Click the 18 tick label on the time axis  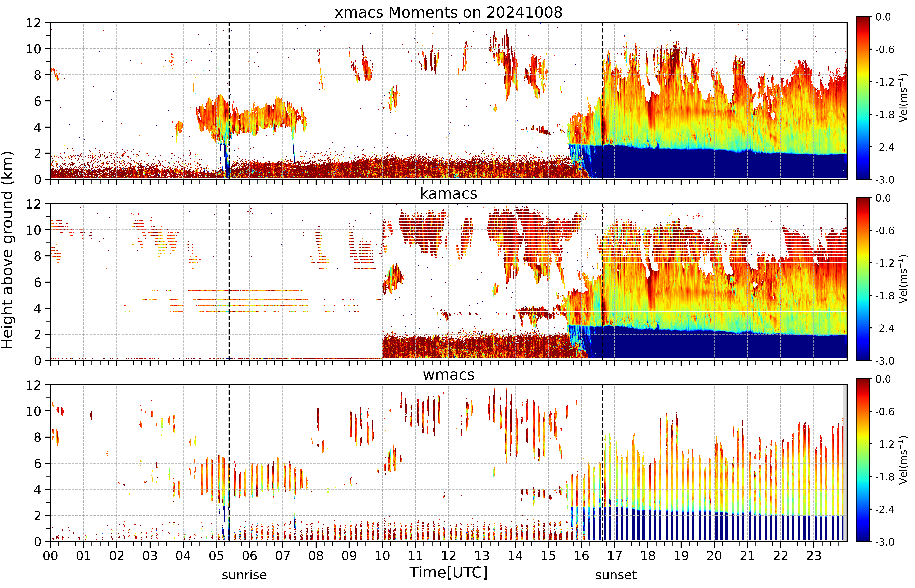point(648,556)
